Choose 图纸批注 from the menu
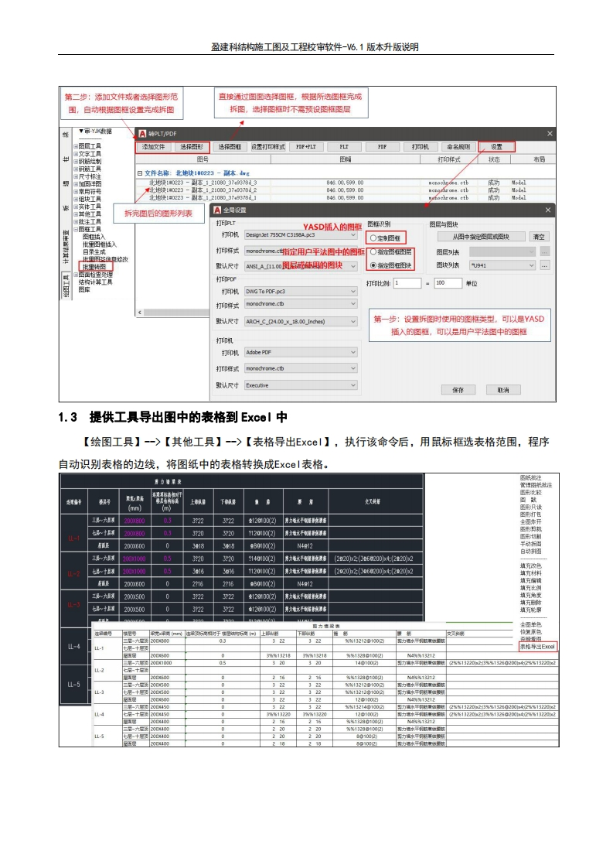Image resolution: width=613 pixels, height=868 pixels. [530, 477]
